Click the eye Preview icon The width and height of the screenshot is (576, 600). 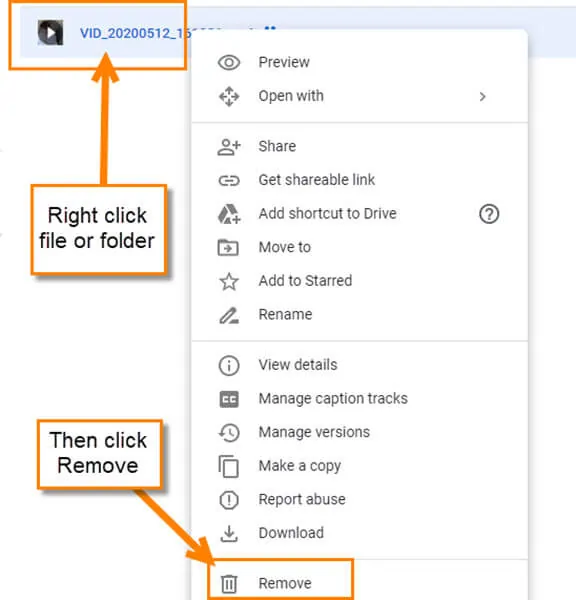tap(229, 62)
